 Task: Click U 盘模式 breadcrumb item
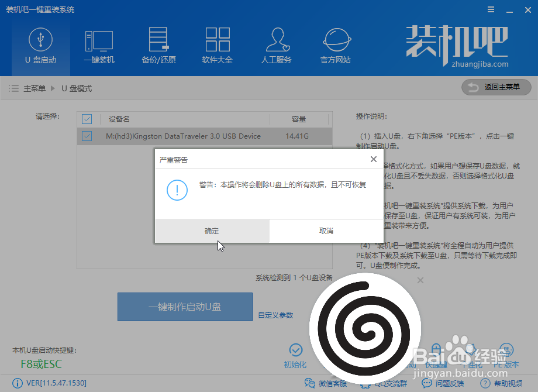pos(77,88)
